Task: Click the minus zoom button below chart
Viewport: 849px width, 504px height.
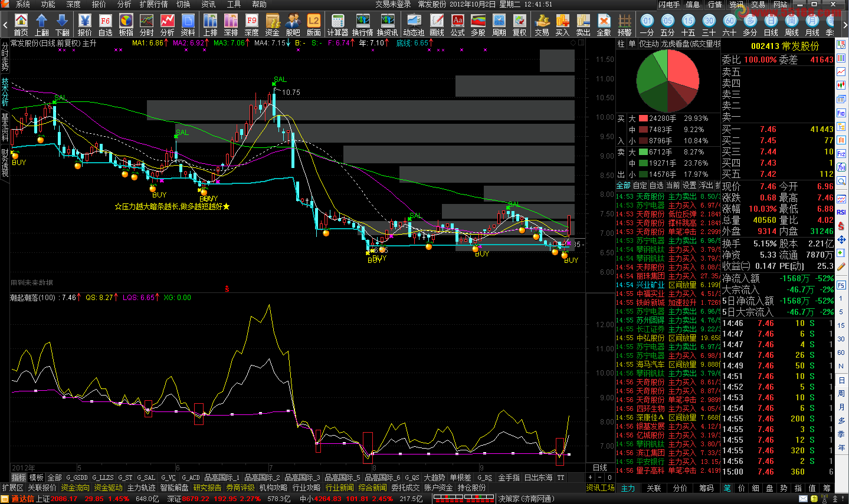Action: pyautogui.click(x=599, y=477)
